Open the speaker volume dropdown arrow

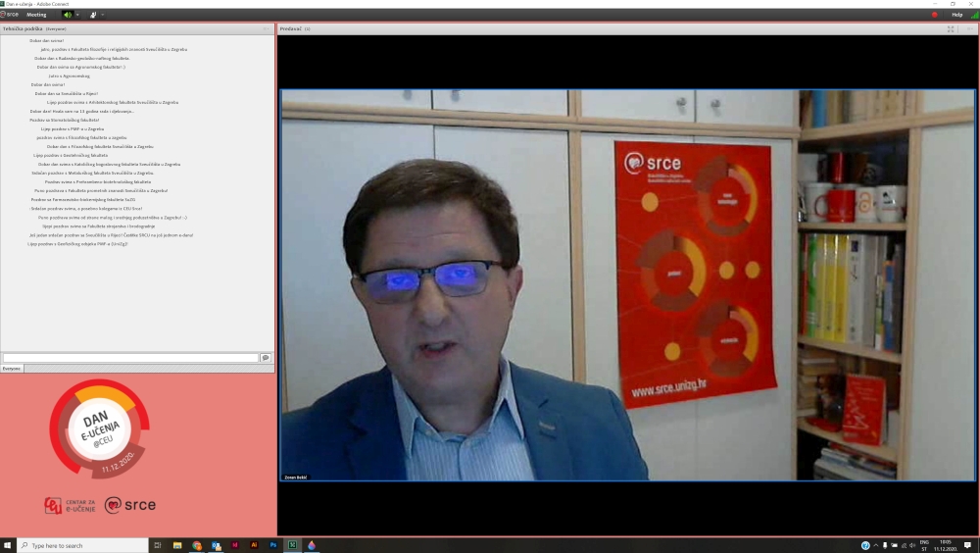tap(77, 15)
